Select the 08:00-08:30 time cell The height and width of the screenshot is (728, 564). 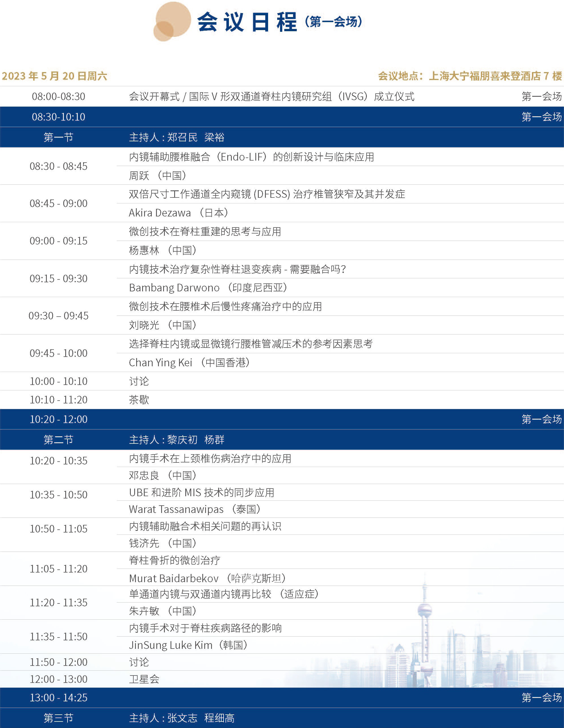pyautogui.click(x=59, y=96)
